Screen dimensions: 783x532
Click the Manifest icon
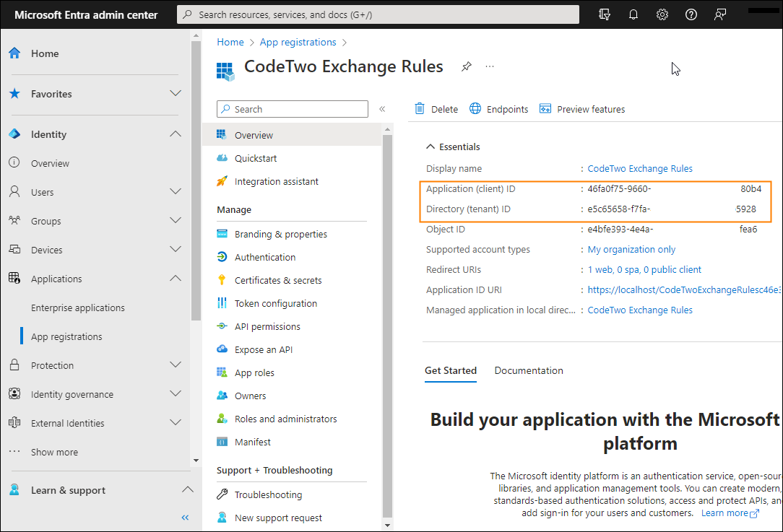click(222, 442)
